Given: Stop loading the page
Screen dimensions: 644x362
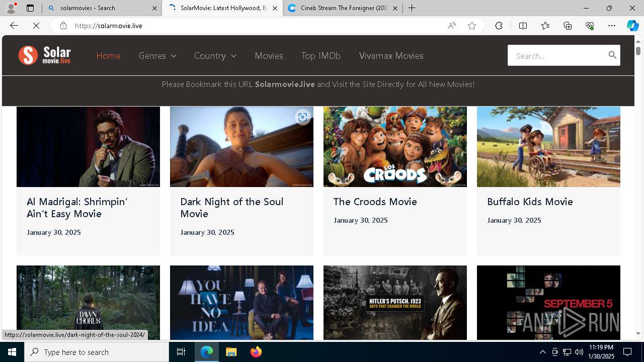Looking at the screenshot, I should (x=36, y=26).
